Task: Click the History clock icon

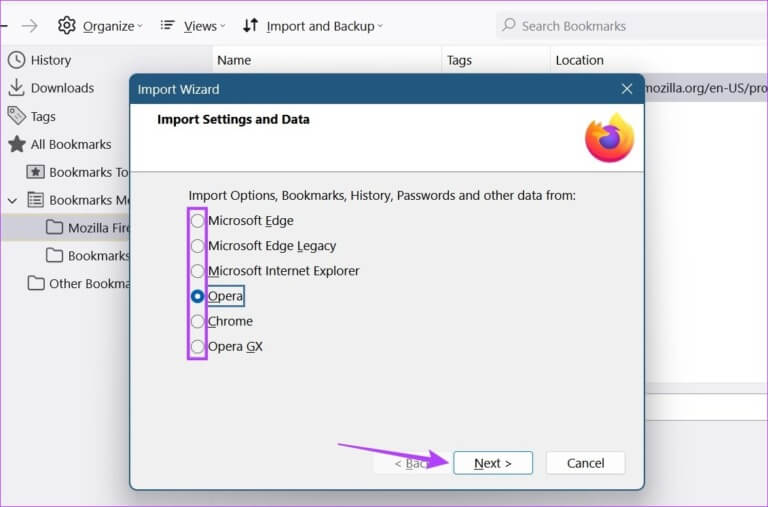Action: tap(17, 60)
